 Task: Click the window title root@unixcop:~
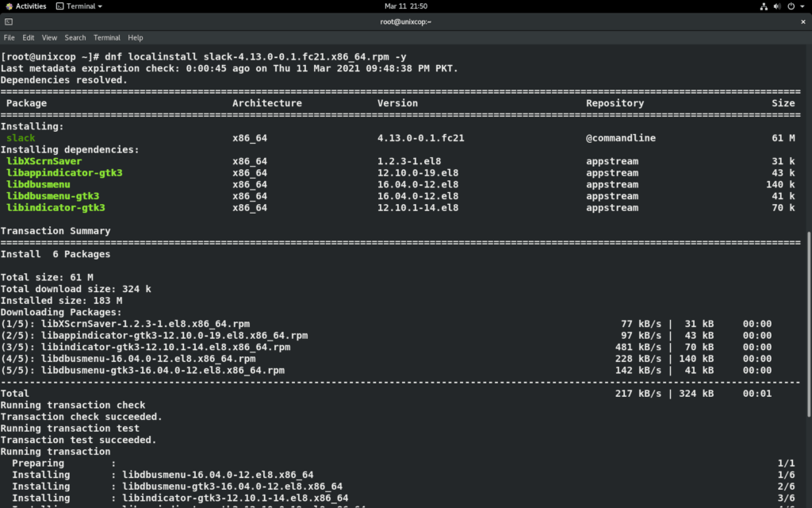pyautogui.click(x=405, y=21)
